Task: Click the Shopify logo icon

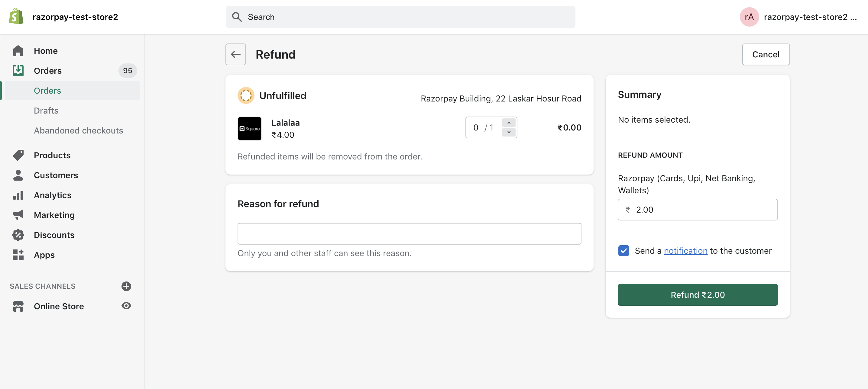Action: click(x=16, y=17)
